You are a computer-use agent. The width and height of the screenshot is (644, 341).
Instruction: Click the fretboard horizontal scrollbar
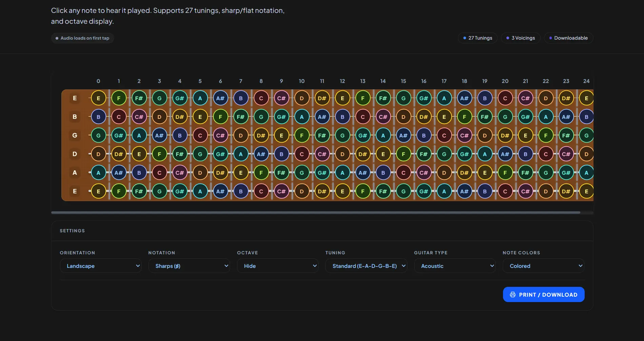coord(316,213)
